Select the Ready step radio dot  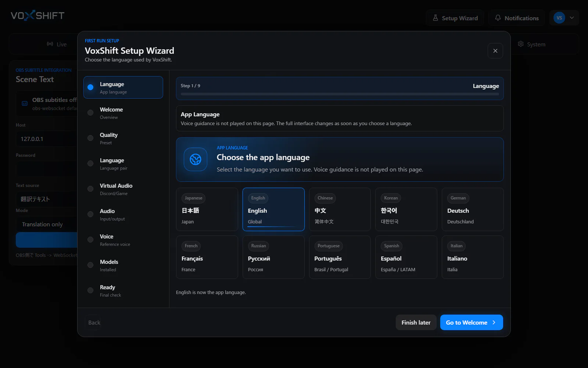click(x=90, y=290)
